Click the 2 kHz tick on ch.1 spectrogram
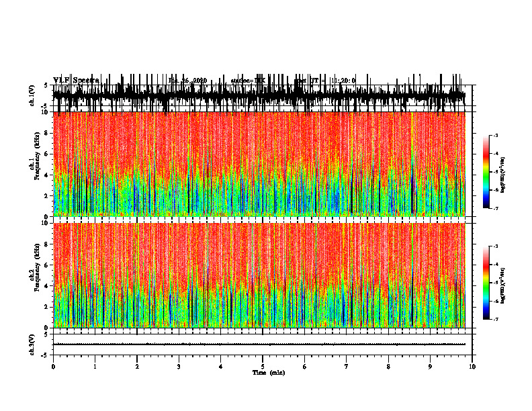 (47, 196)
